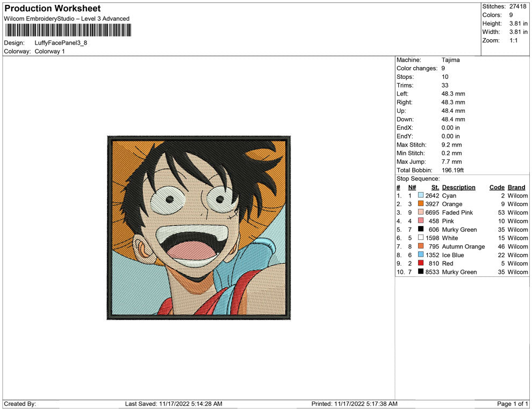Click the N# column header
The image size is (532, 409).
[x=412, y=187]
